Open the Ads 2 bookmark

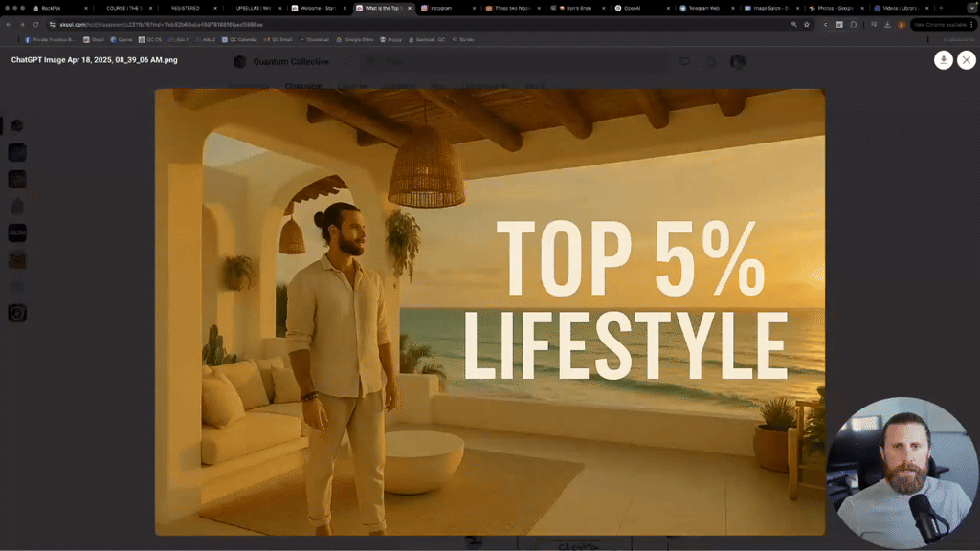click(205, 39)
